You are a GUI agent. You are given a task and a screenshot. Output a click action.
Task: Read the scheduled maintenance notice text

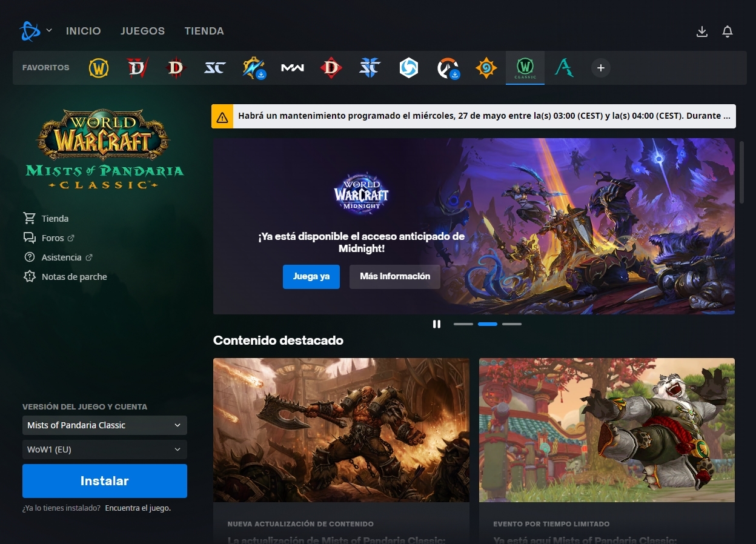point(484,116)
